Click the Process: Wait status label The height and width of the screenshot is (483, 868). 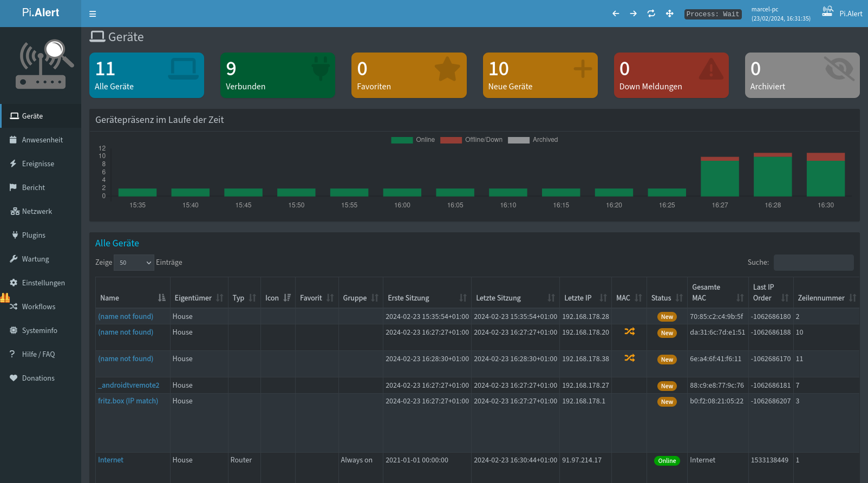click(713, 14)
